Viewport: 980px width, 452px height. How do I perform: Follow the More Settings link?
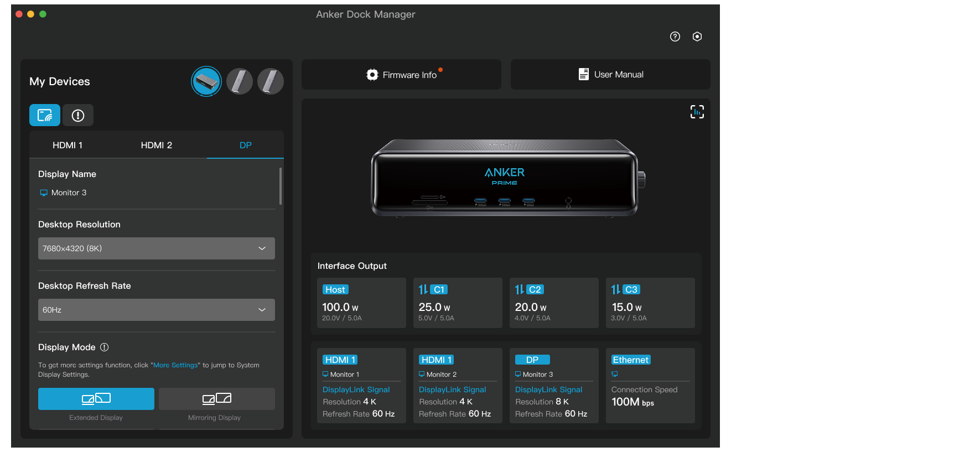[x=175, y=365]
